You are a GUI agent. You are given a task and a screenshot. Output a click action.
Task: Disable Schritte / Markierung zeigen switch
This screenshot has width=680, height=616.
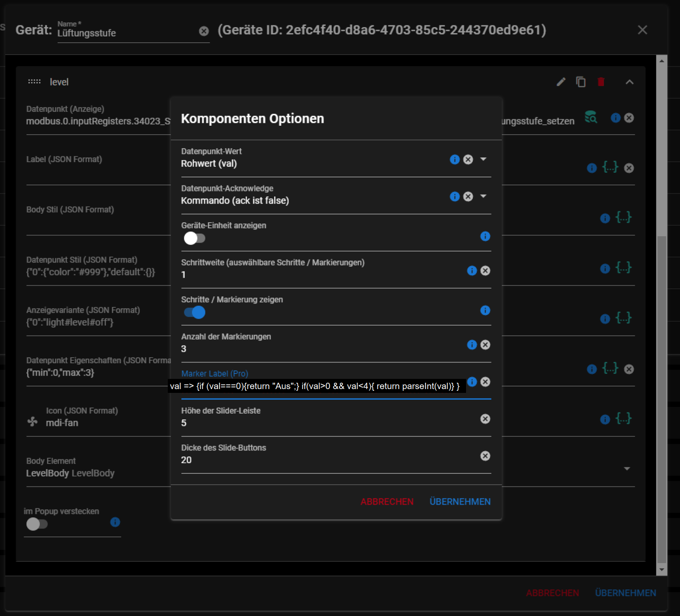(x=194, y=312)
